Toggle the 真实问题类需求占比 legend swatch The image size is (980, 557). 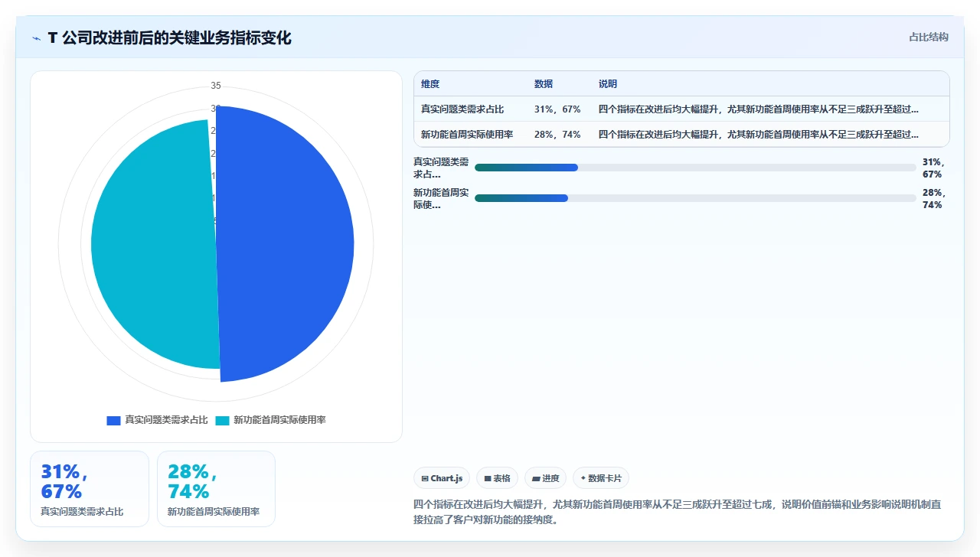tap(113, 420)
